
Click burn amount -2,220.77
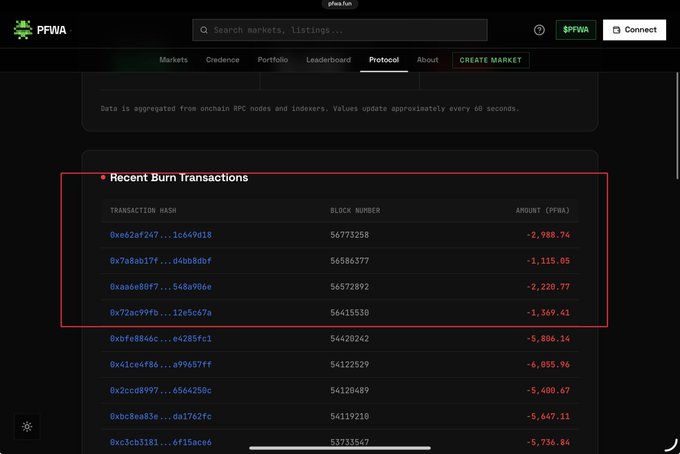548,287
